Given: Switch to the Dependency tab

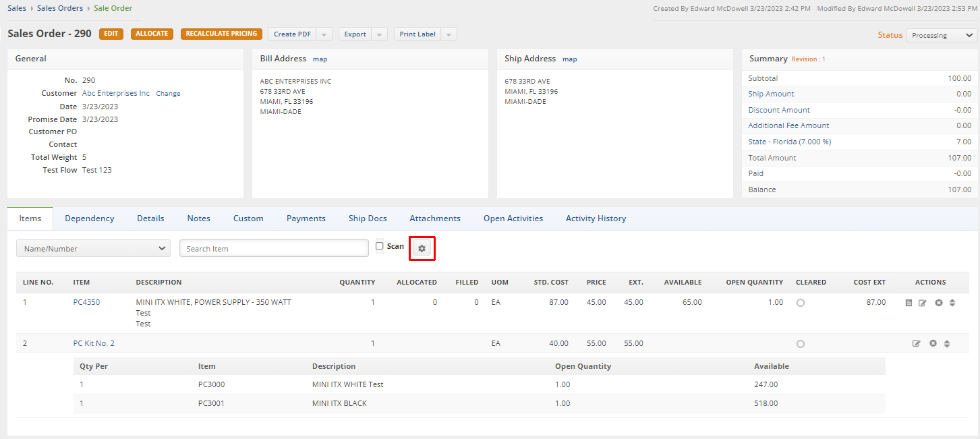Looking at the screenshot, I should 90,218.
